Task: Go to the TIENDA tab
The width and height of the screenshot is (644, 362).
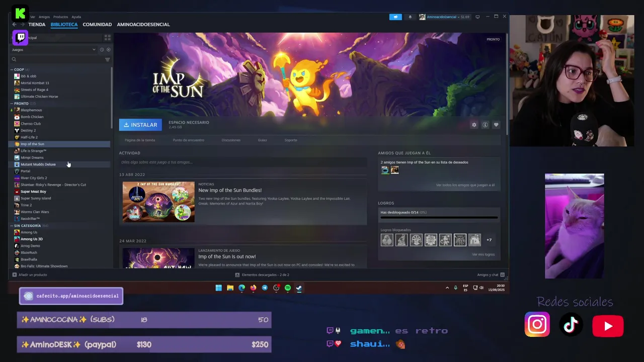Action: 37,24
